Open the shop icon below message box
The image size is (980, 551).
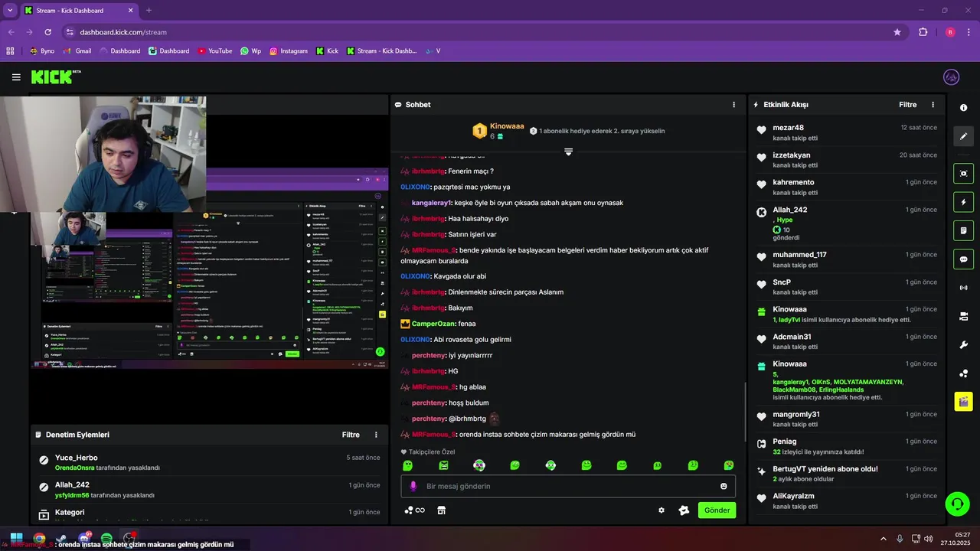point(441,510)
